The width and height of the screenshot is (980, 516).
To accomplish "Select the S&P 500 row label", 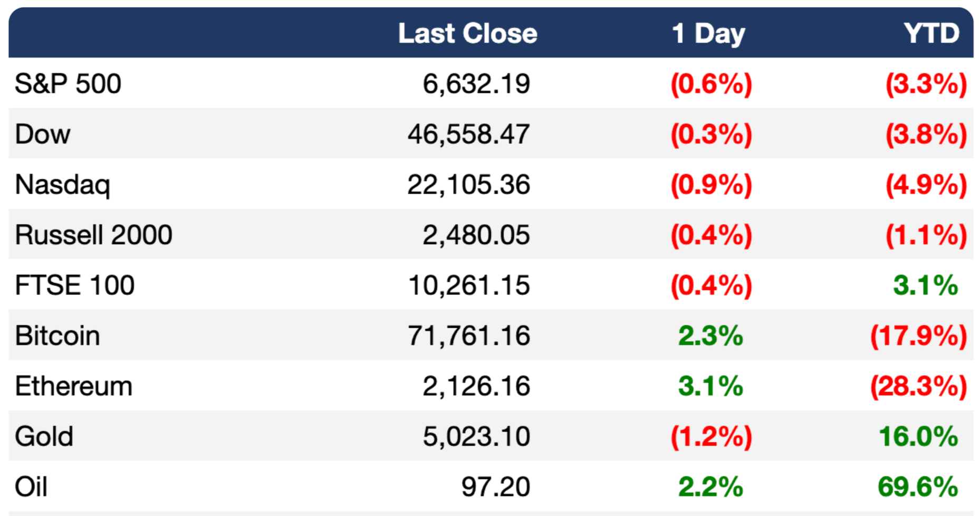I will click(x=68, y=84).
